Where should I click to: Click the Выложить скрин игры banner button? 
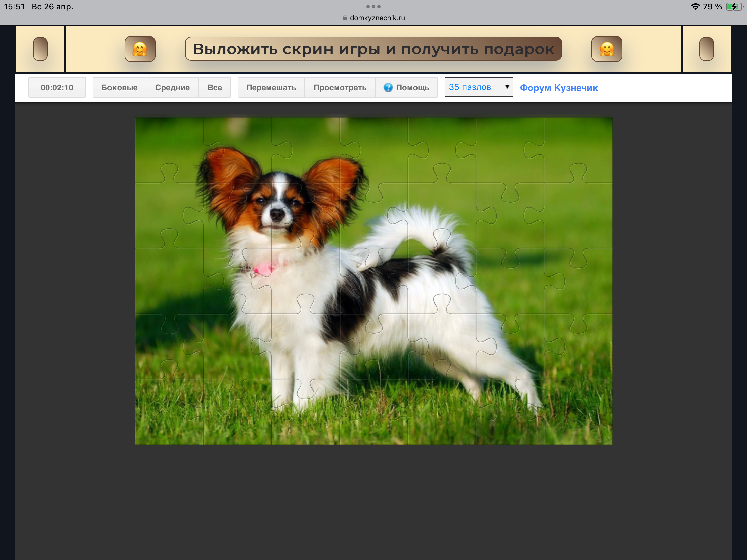[x=373, y=49]
